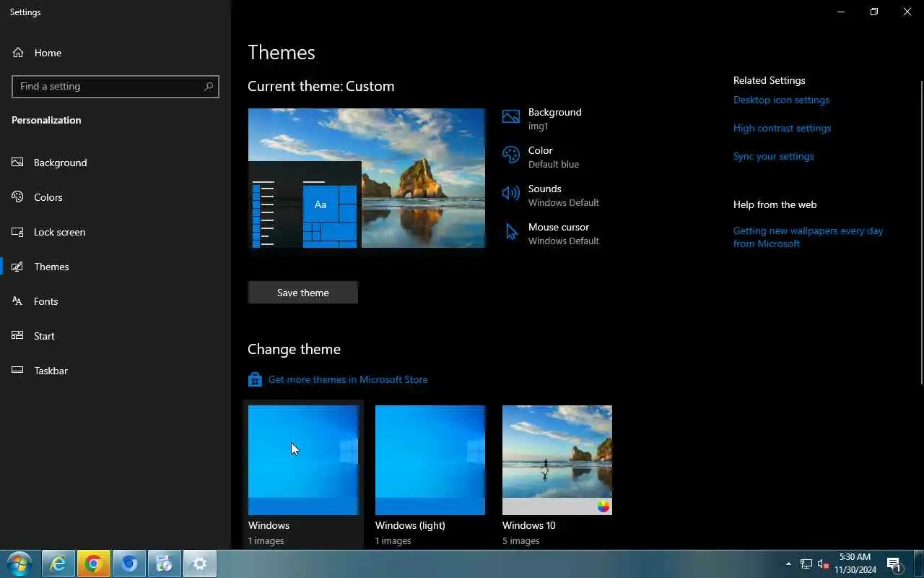Show hidden system tray icons arrow

[x=788, y=564]
